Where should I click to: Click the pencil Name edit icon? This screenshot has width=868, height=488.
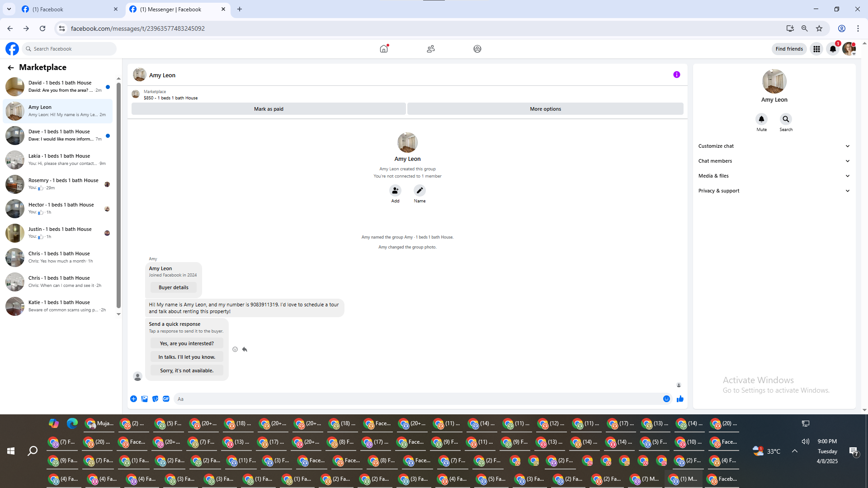(420, 191)
